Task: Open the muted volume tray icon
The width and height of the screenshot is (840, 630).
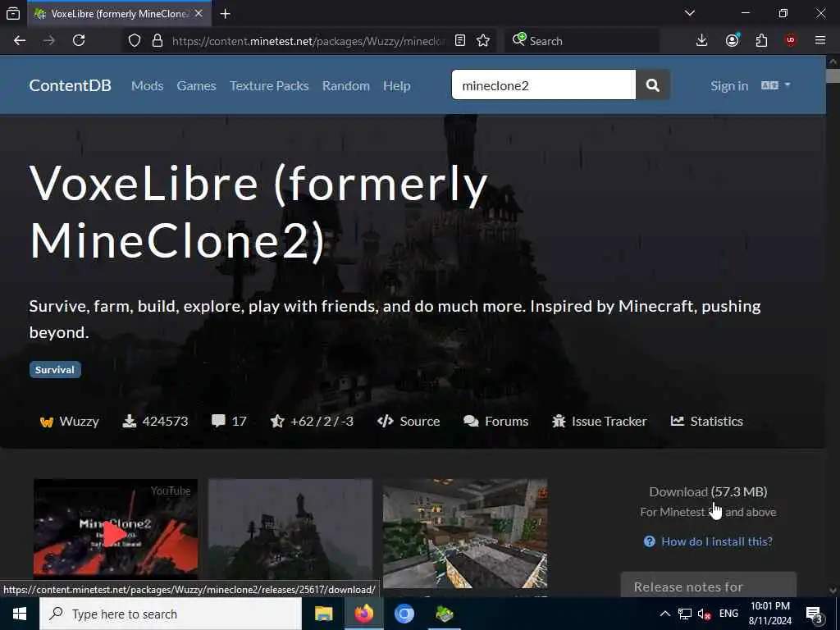Action: pos(704,614)
